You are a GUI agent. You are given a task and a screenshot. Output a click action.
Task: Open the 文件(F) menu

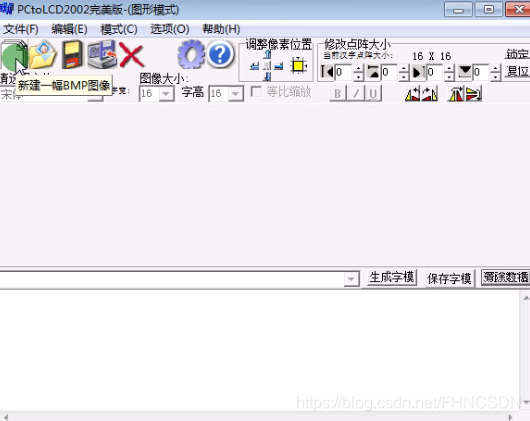pos(21,29)
